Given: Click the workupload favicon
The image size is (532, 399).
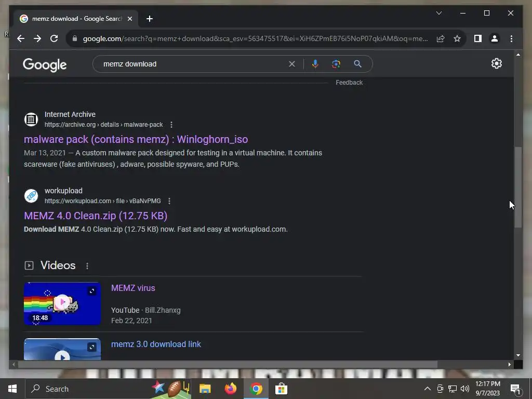Looking at the screenshot, I should click(x=31, y=196).
